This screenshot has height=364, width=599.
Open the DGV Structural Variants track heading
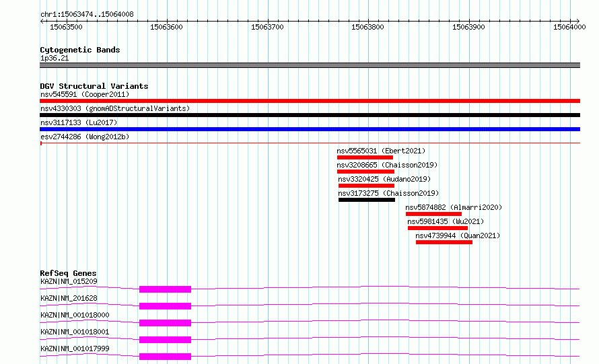click(94, 86)
